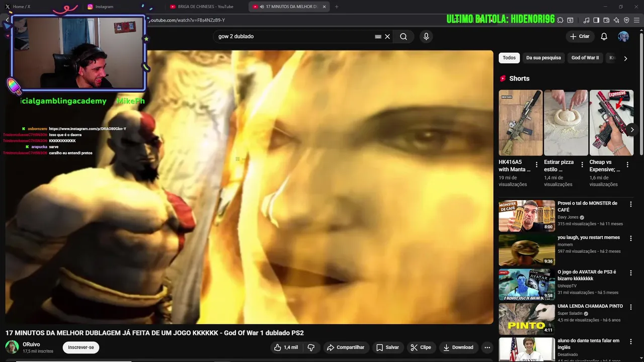Start voice search with the microphone

pos(426,36)
